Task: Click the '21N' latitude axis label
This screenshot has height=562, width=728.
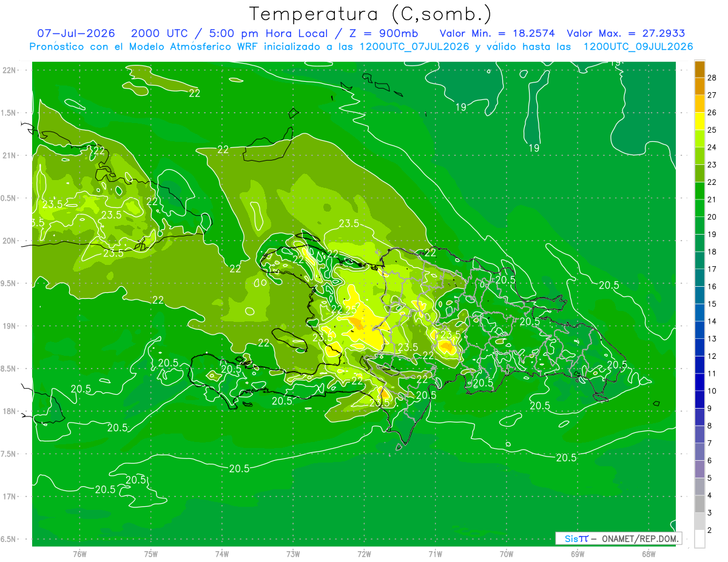Action: pyautogui.click(x=10, y=155)
